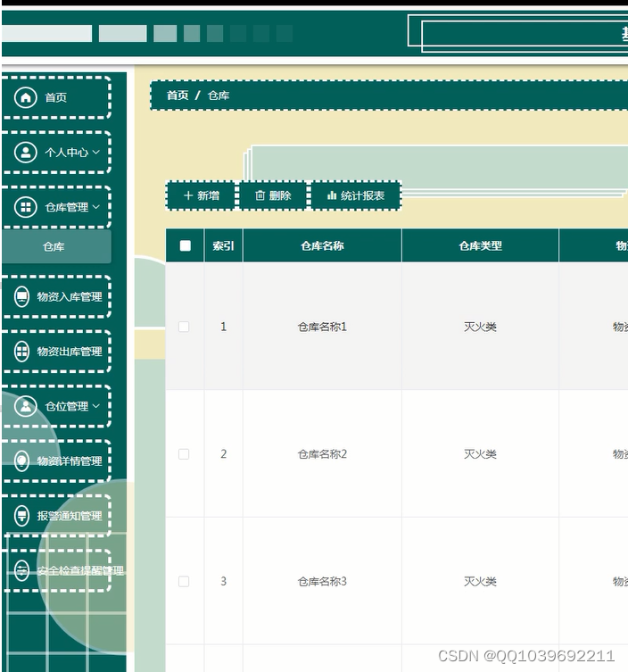Click the 仓库类型 column header
This screenshot has width=628, height=672.
click(480, 245)
